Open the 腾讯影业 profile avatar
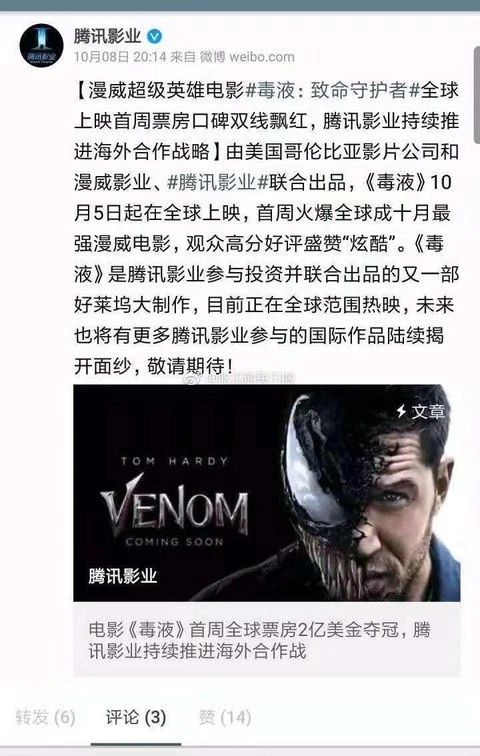The image size is (480, 756). coord(41,45)
